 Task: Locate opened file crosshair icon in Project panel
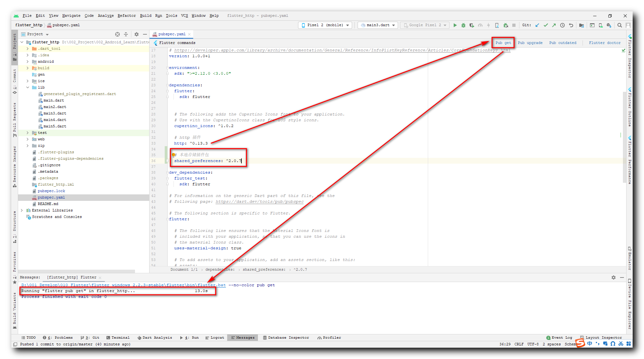[117, 34]
